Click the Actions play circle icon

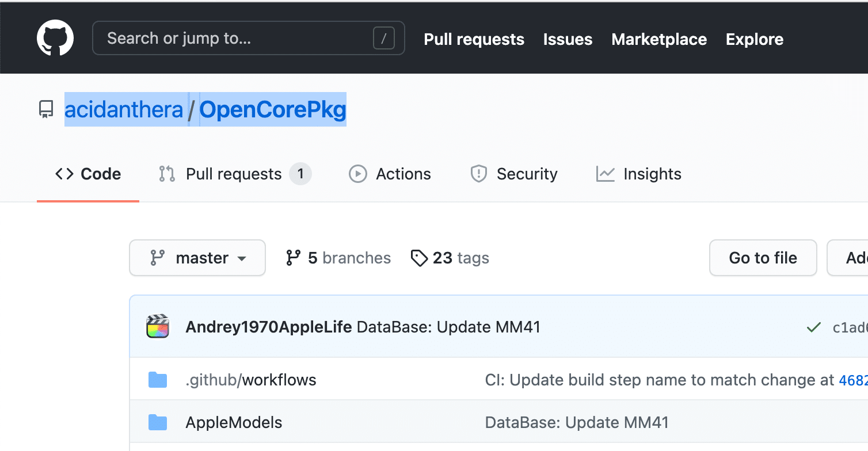(x=358, y=174)
